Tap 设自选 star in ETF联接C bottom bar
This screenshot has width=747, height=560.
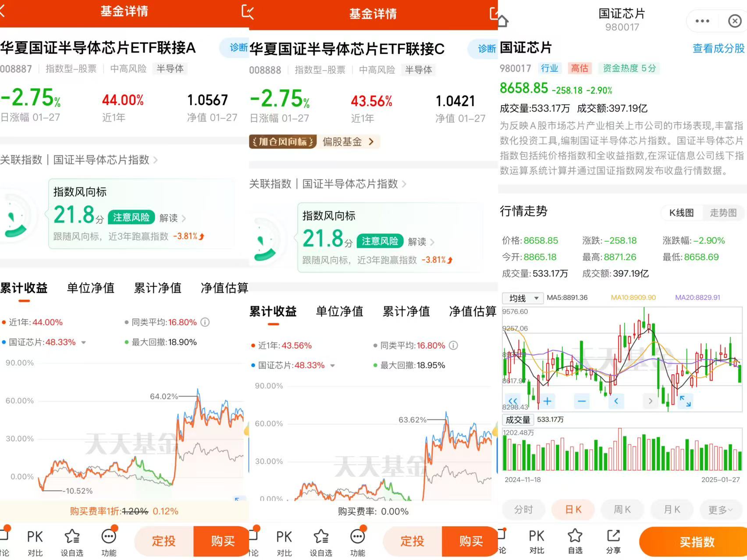click(x=321, y=543)
